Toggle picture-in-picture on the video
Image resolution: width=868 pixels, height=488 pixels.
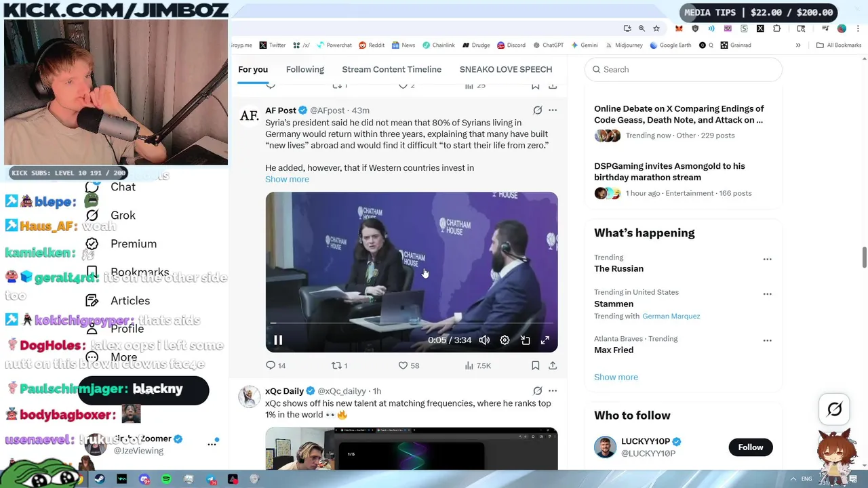(525, 340)
